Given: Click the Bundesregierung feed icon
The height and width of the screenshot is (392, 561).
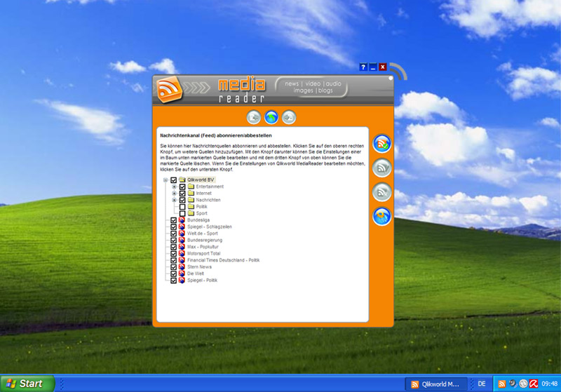Looking at the screenshot, I should click(x=182, y=240).
